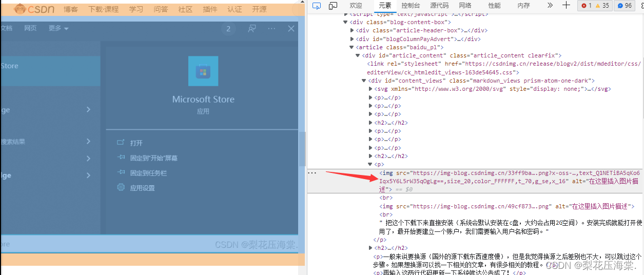Open the 更多 dropdown in search panel
The width and height of the screenshot is (644, 275).
pyautogui.click(x=58, y=28)
